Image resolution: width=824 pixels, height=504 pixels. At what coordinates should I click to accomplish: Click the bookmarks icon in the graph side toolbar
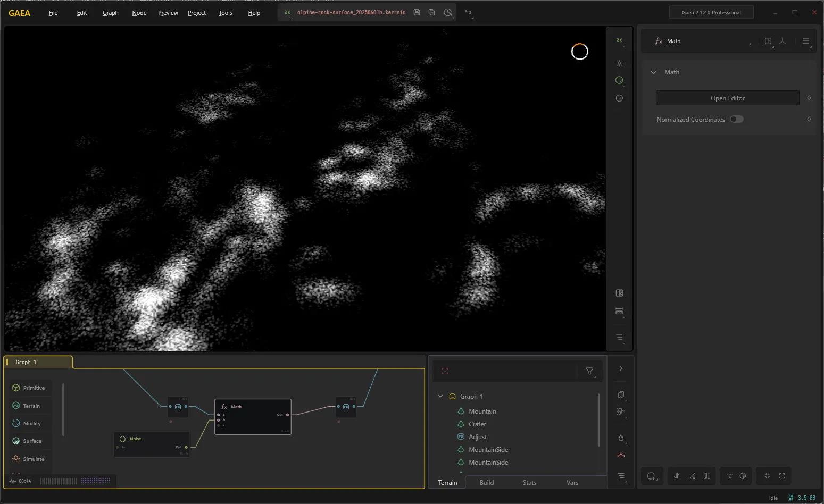click(621, 394)
